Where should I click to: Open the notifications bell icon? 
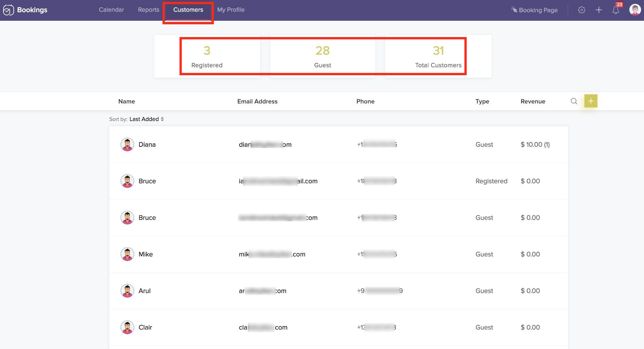[616, 10]
